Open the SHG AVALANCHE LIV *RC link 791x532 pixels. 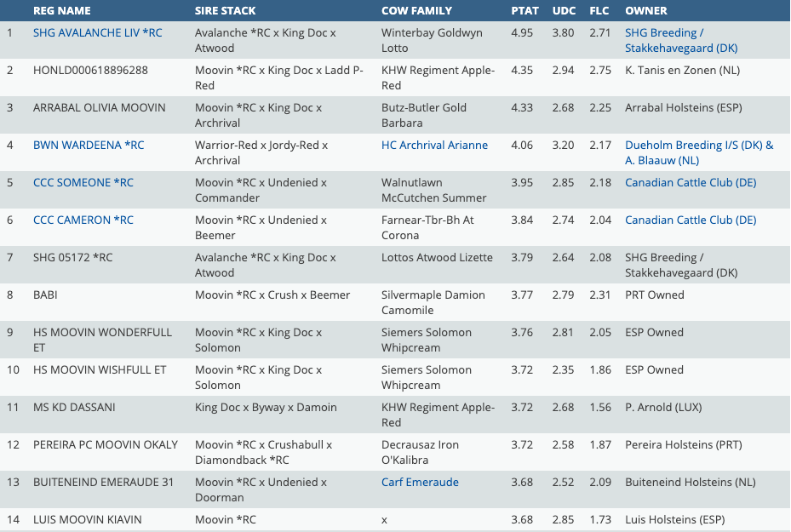97,33
